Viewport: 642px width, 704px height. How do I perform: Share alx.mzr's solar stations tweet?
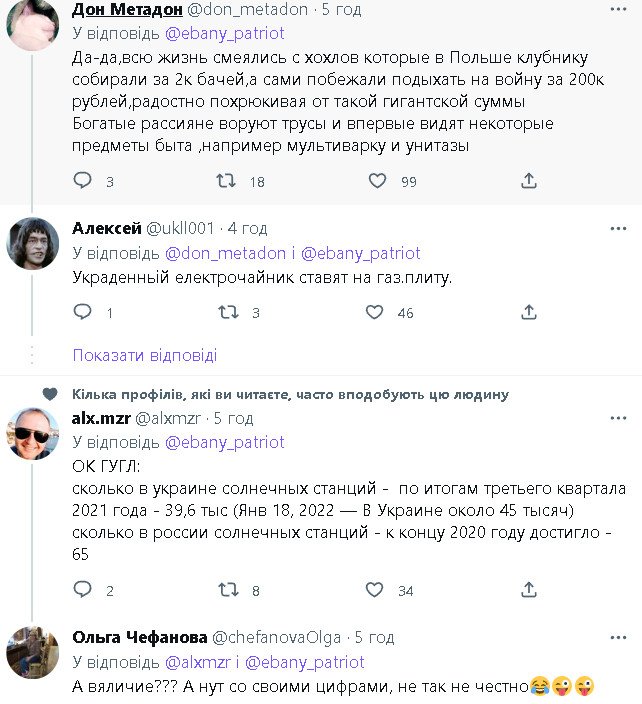click(x=529, y=590)
